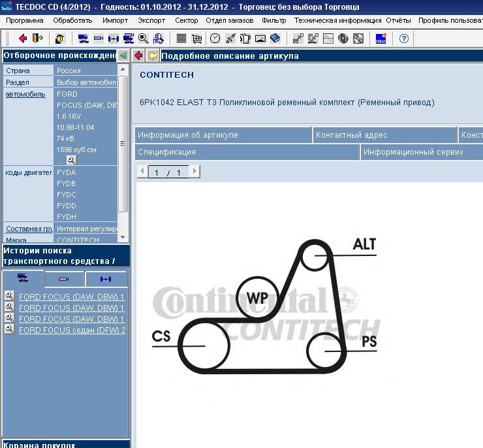The width and height of the screenshot is (483, 448).
Task: Click the grayed cart export icon
Action: [x=298, y=39]
